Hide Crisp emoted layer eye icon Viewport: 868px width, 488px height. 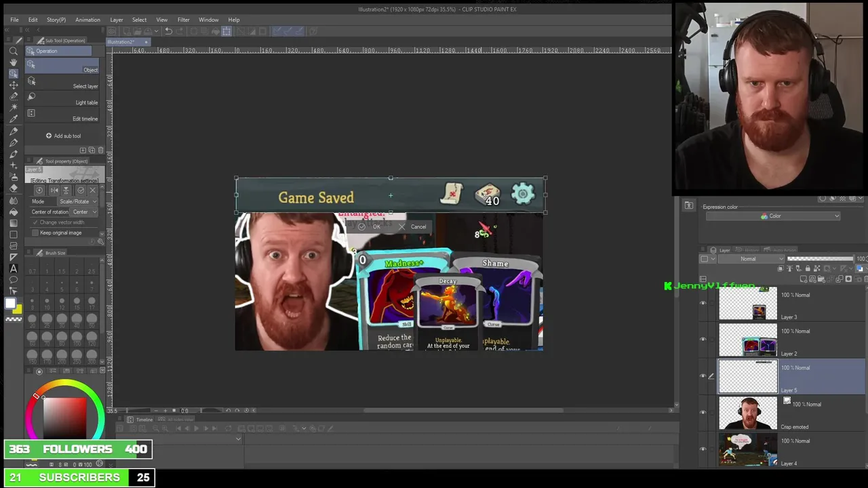703,413
